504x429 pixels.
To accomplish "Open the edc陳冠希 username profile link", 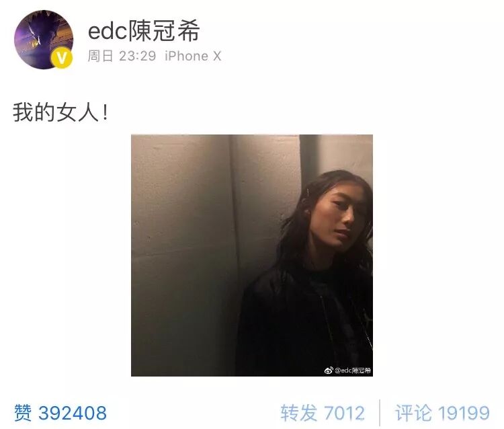I will point(144,30).
